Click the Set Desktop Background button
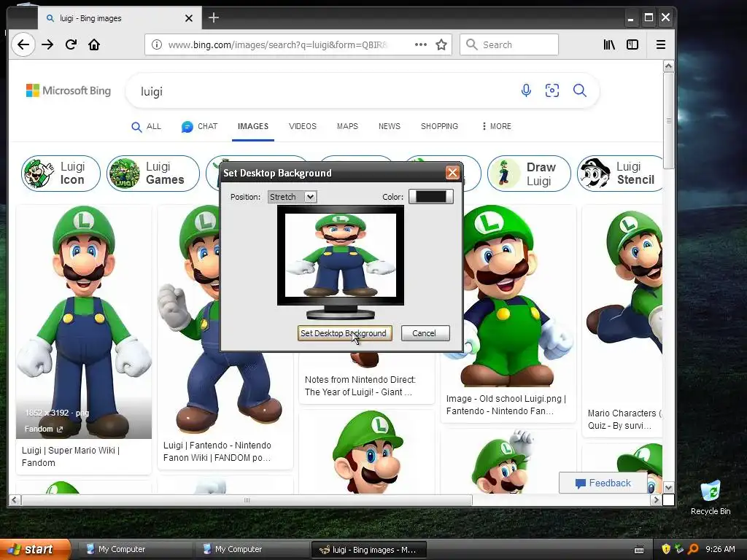The image size is (747, 560). tap(344, 333)
